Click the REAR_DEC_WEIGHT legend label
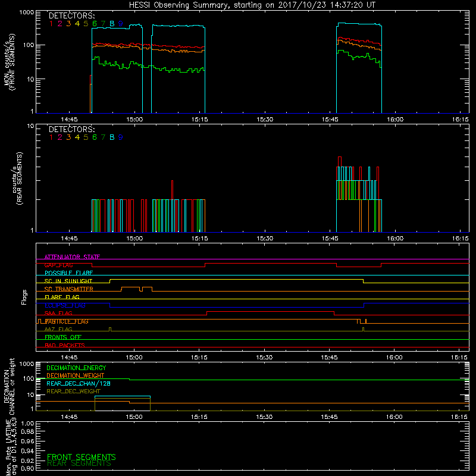The image size is (476, 476). pos(73,392)
